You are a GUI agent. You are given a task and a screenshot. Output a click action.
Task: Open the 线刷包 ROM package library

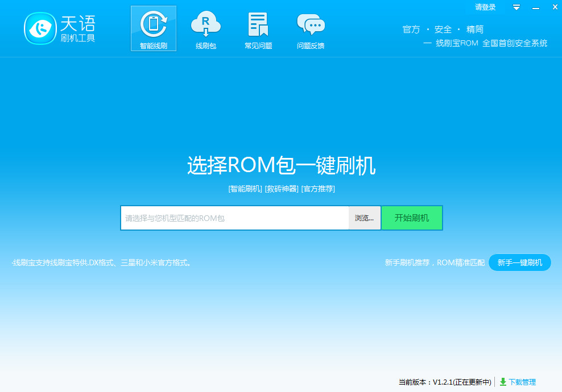coord(205,28)
